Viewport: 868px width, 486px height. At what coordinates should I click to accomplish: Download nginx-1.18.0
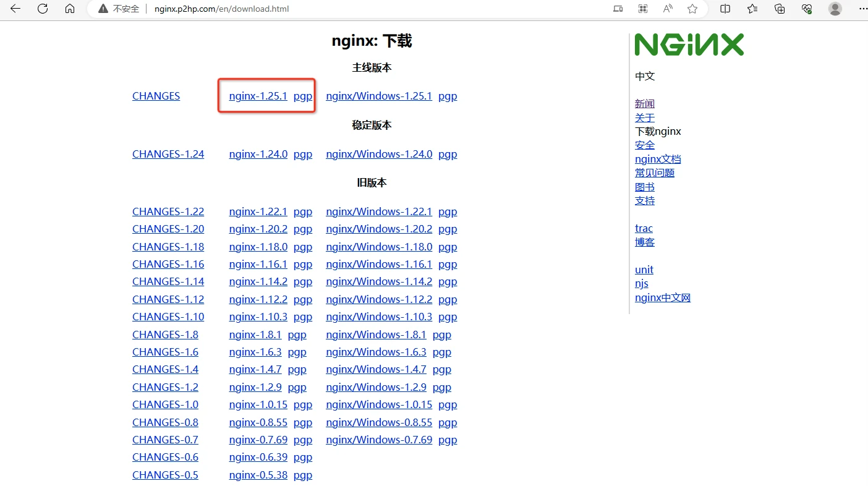pos(258,247)
